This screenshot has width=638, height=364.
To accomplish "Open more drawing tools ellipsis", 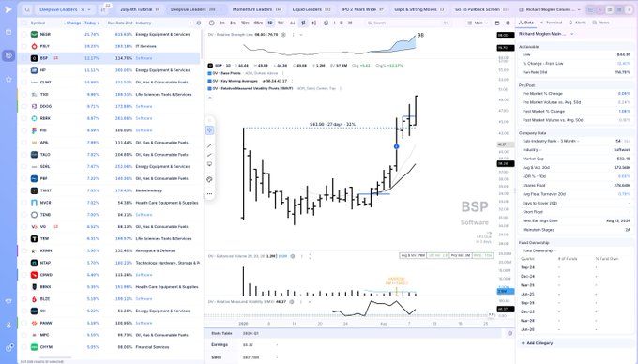I will coord(209,194).
